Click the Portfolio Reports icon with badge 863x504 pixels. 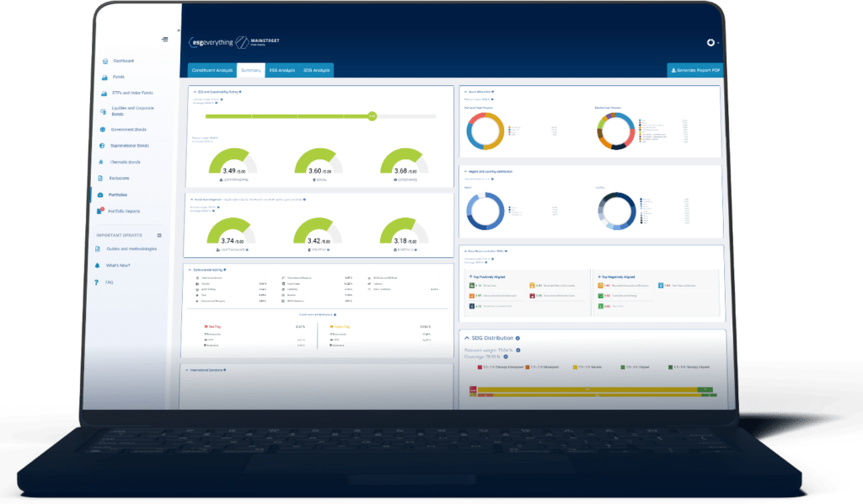click(x=101, y=211)
